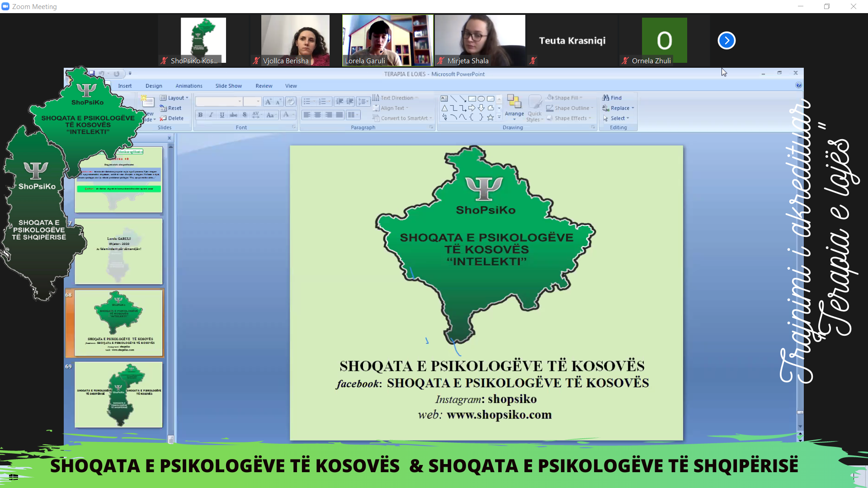Open the Font Color picker
The image size is (868, 488).
click(288, 115)
